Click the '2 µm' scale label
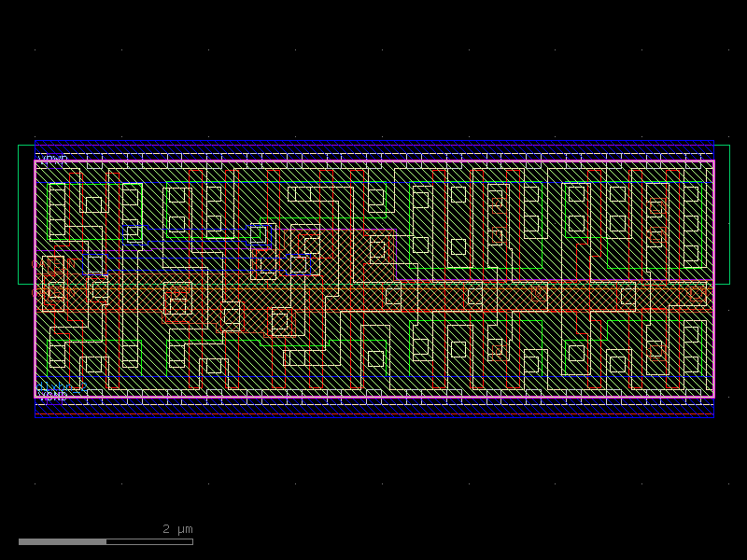 coord(177,529)
